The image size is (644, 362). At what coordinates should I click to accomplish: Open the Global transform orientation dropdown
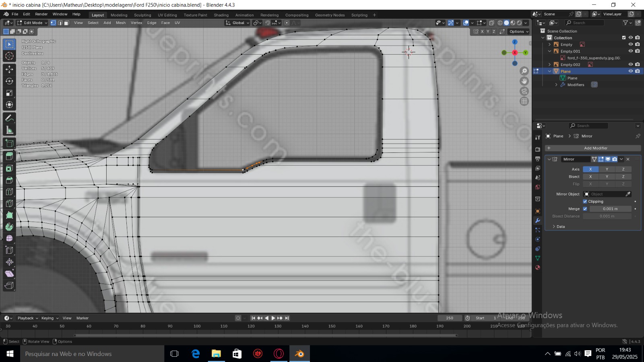coord(237,23)
